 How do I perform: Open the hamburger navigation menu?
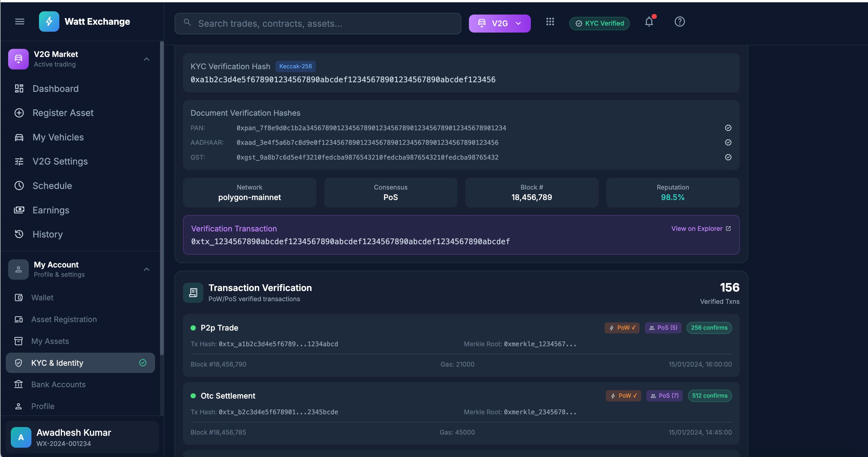pyautogui.click(x=19, y=21)
